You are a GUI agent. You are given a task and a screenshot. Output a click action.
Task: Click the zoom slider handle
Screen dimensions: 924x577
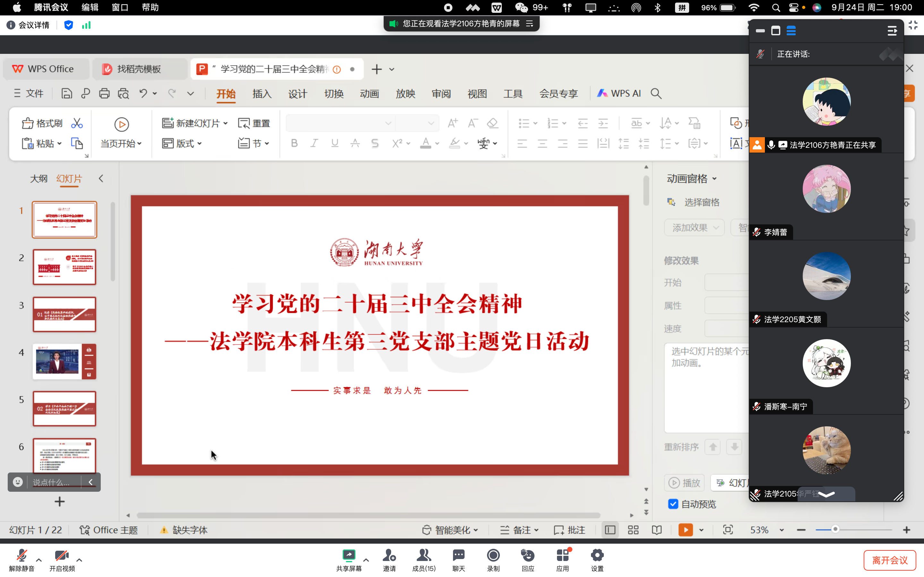835,529
